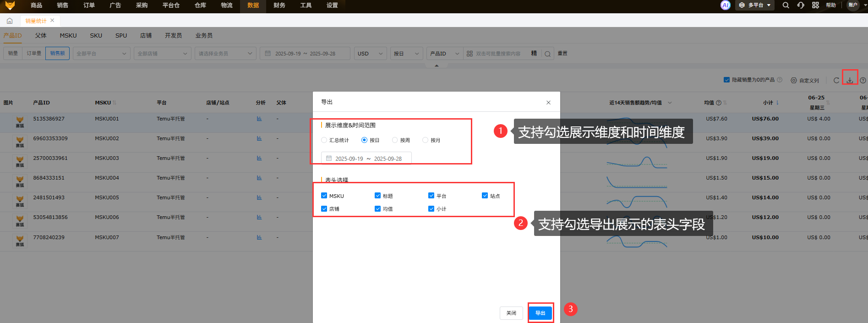Click the 均值 column help icon

719,103
